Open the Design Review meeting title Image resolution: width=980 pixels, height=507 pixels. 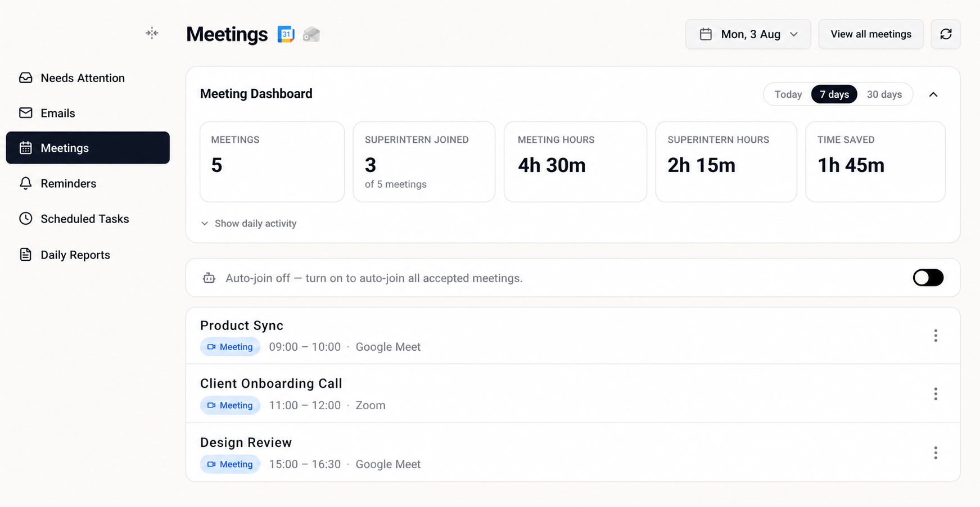click(246, 442)
